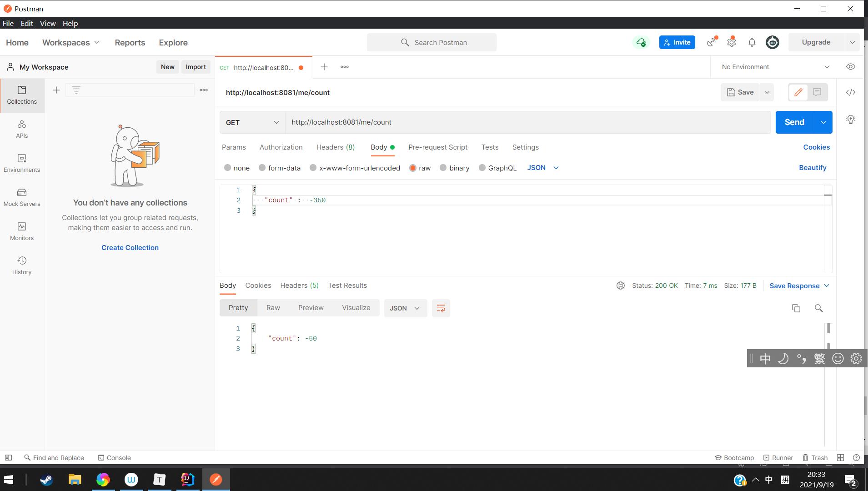The height and width of the screenshot is (491, 868).
Task: Click the network globe icon near status
Action: pyautogui.click(x=621, y=286)
